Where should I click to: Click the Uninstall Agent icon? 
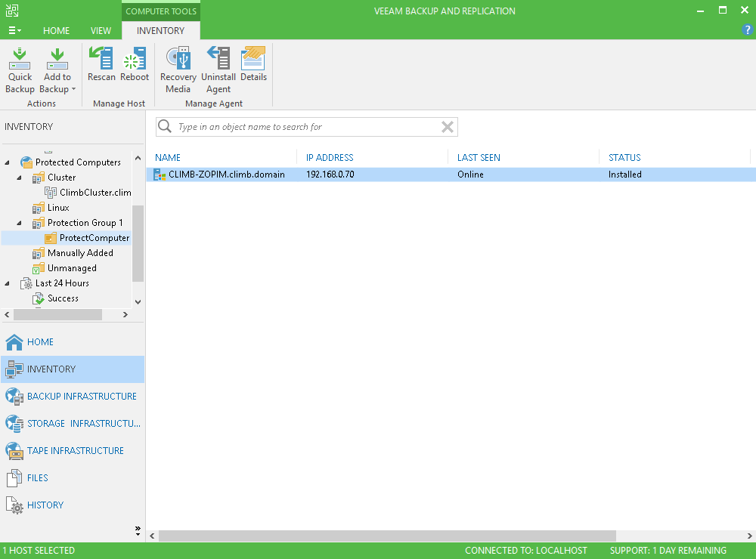point(218,58)
